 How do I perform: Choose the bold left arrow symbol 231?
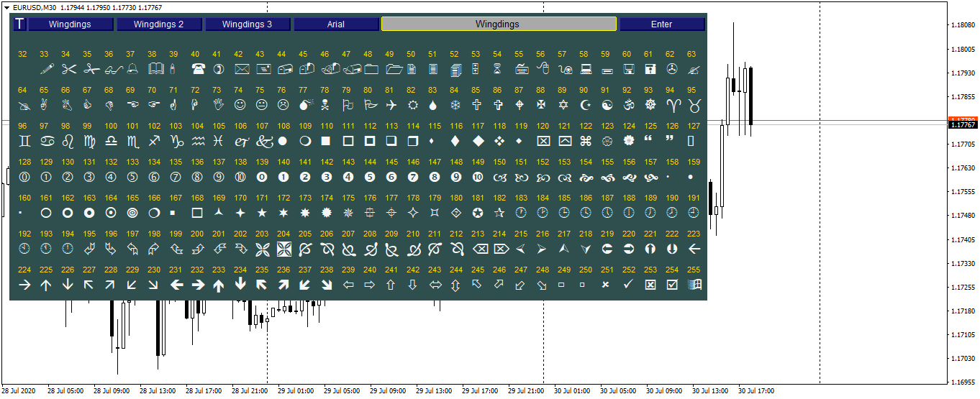176,285
